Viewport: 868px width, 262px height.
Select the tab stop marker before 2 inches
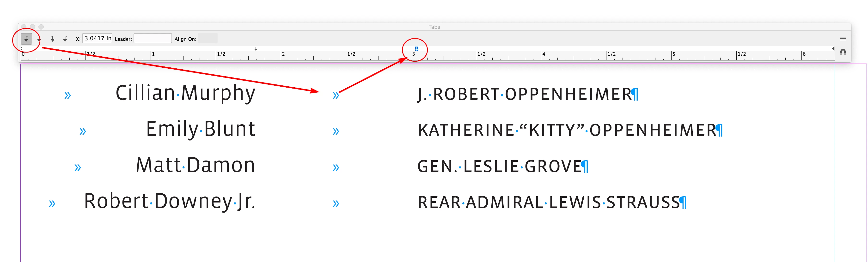255,49
